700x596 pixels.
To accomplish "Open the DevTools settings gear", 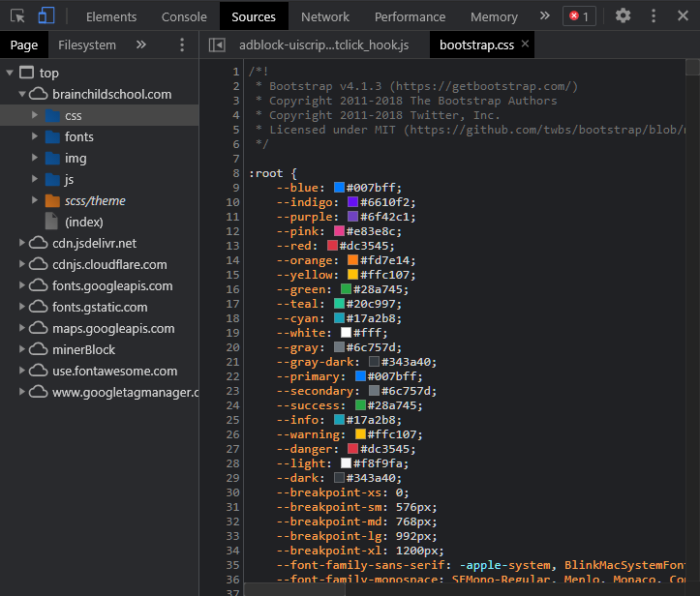I will coord(623,16).
